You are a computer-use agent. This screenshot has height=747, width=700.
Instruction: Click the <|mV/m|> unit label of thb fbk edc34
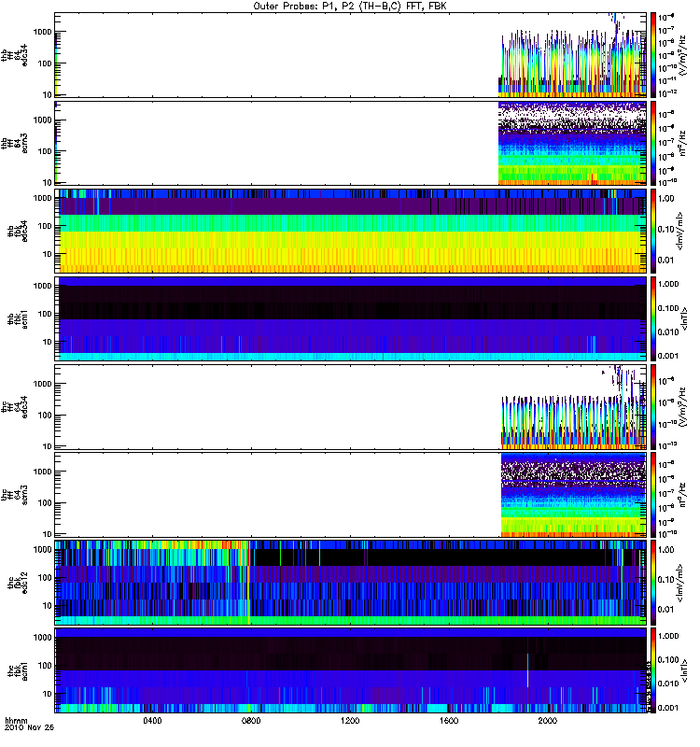(680, 231)
